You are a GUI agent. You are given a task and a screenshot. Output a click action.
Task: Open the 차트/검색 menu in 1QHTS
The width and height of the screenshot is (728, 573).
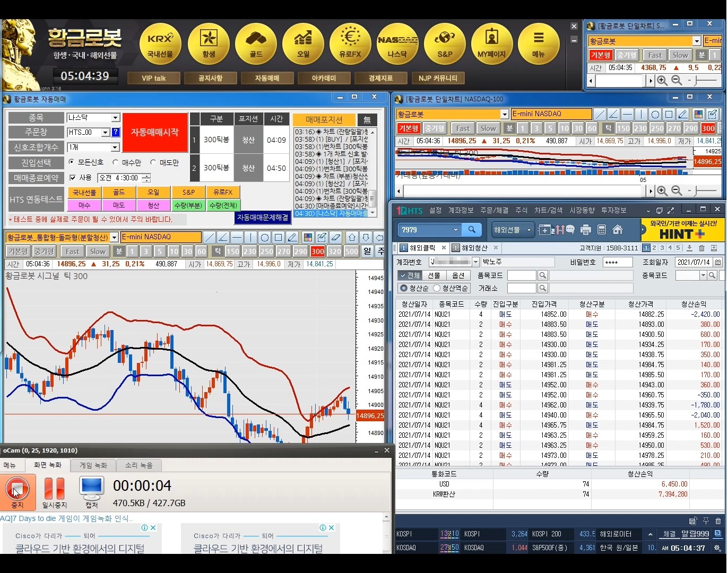(x=548, y=211)
